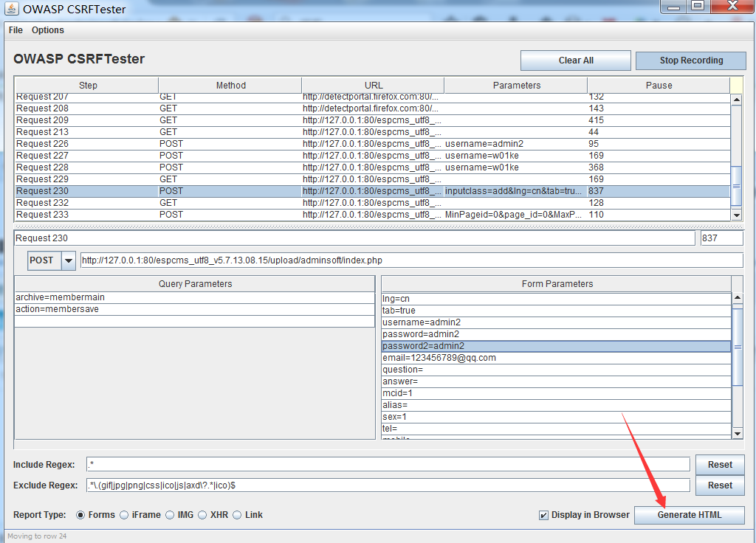Click the Form Parameters scroll down arrow
The image size is (756, 543).
738,434
